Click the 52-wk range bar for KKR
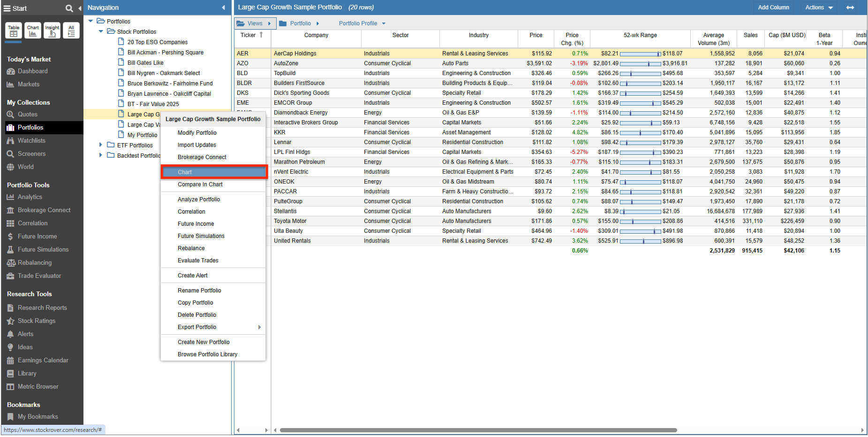 pyautogui.click(x=641, y=133)
